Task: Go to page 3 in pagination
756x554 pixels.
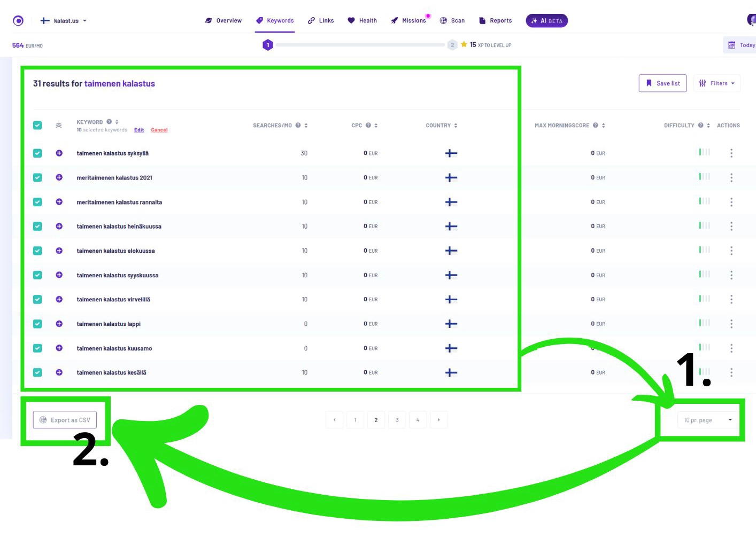Action: (397, 420)
